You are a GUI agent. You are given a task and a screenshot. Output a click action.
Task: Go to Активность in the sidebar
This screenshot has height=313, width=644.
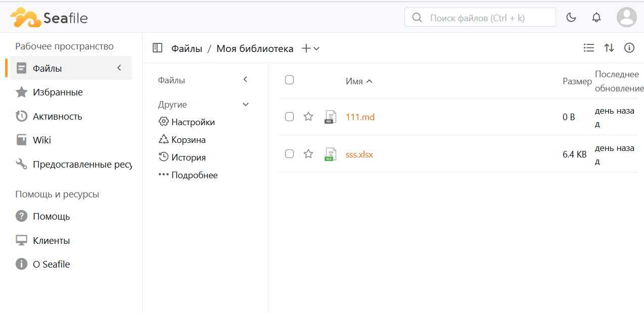[57, 116]
